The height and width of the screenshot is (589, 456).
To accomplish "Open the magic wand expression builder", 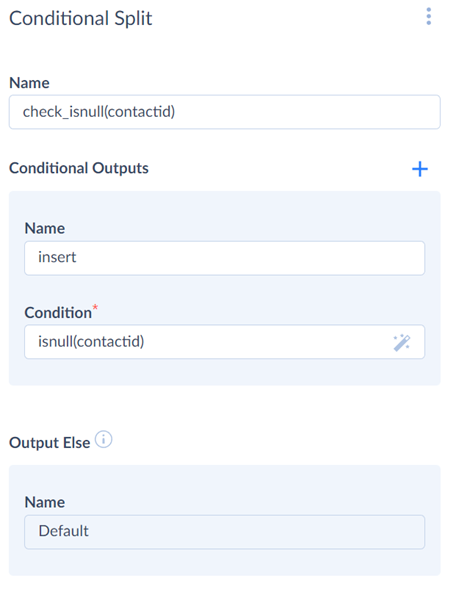I will (402, 342).
